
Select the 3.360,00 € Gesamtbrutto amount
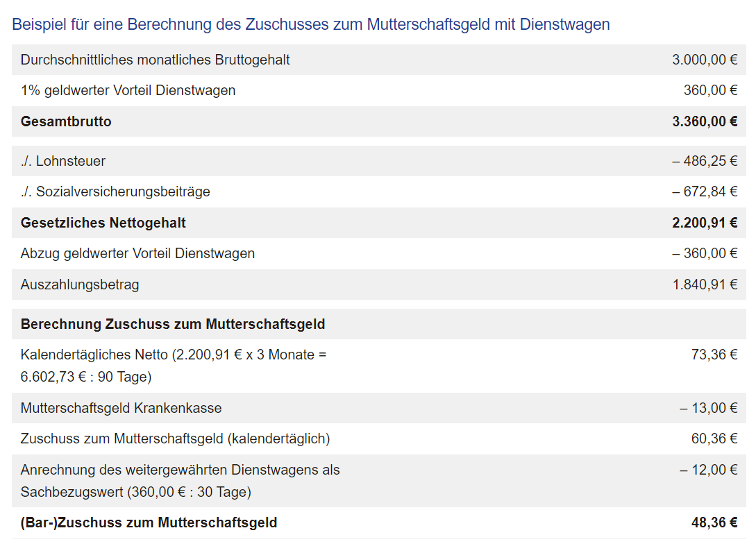point(704,121)
